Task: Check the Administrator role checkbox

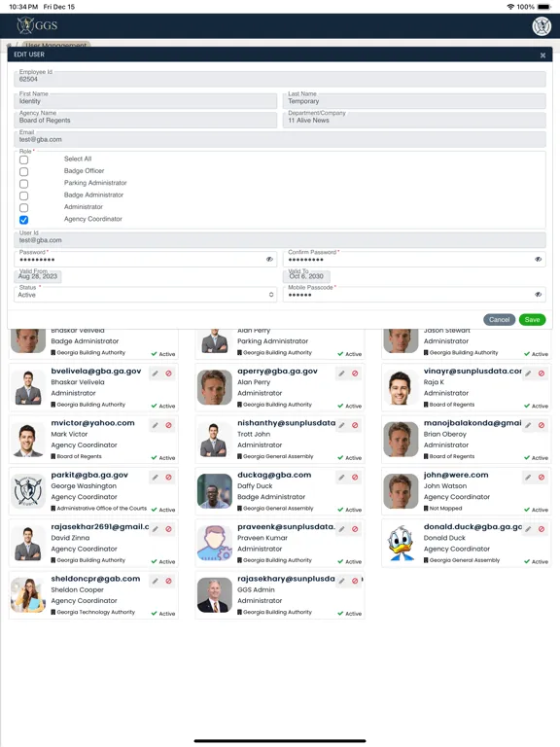Action: 23,208
